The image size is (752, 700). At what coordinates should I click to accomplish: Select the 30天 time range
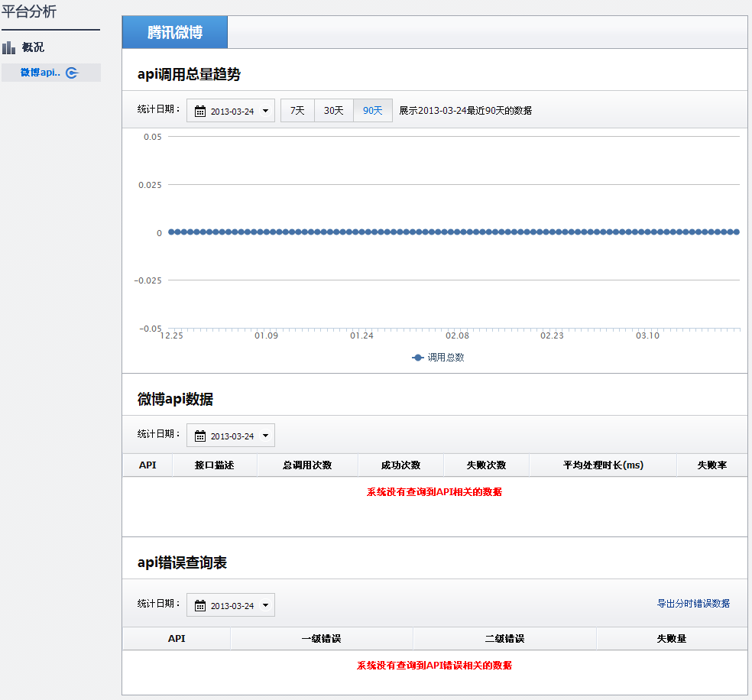(x=334, y=111)
